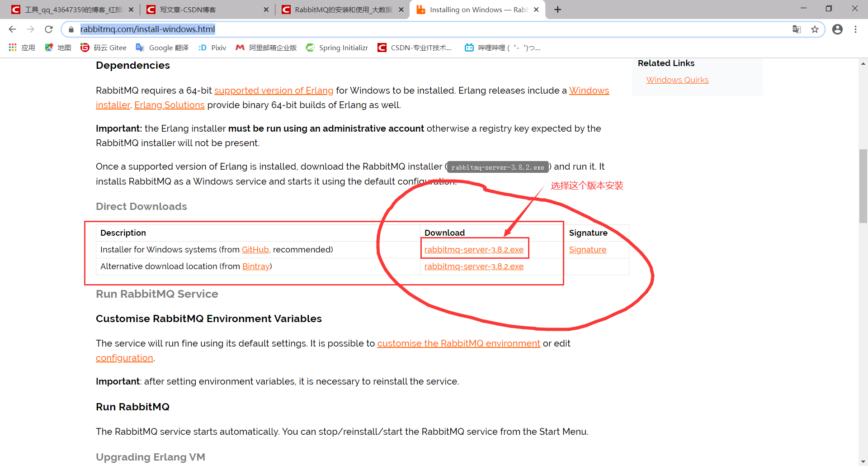This screenshot has width=868, height=466.
Task: Open the Chrome profile avatar
Action: pos(837,29)
